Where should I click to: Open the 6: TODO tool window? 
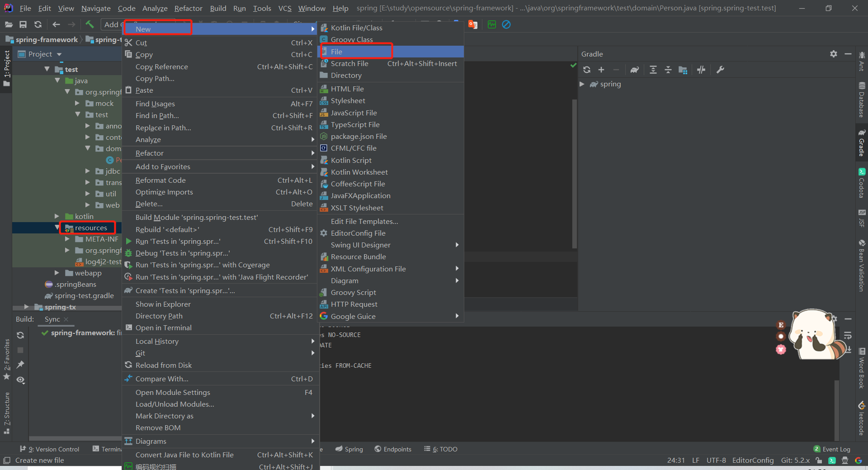(x=441, y=449)
